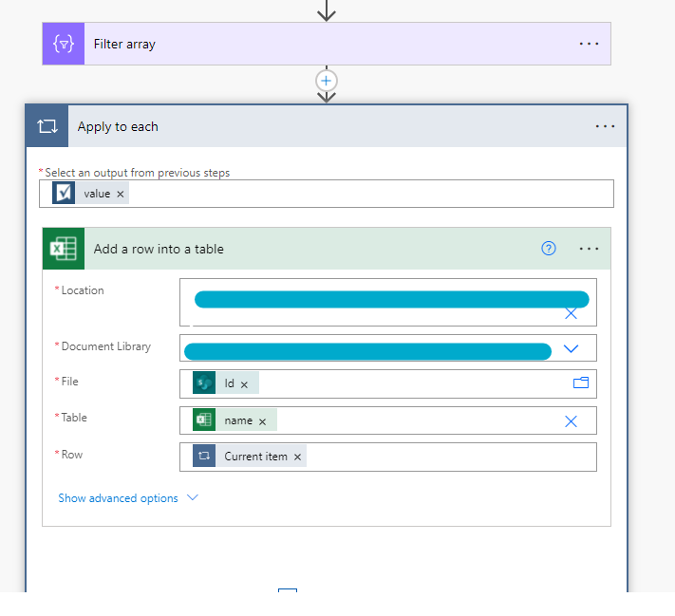Remove the Id token from File field

[244, 384]
